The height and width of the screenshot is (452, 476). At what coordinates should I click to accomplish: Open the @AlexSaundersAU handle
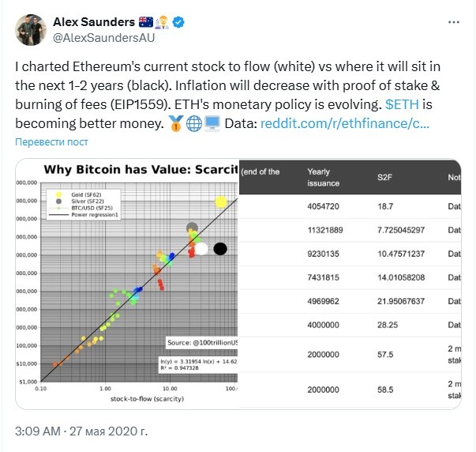point(104,38)
